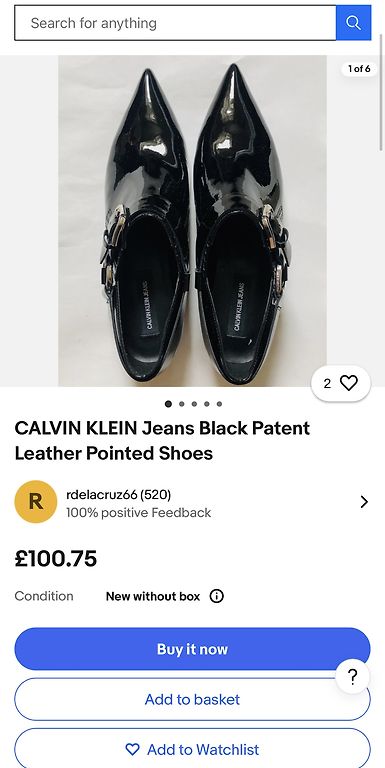This screenshot has width=385, height=768.
Task: Open seller profile rdelacruz66 (520)
Action: coord(119,495)
